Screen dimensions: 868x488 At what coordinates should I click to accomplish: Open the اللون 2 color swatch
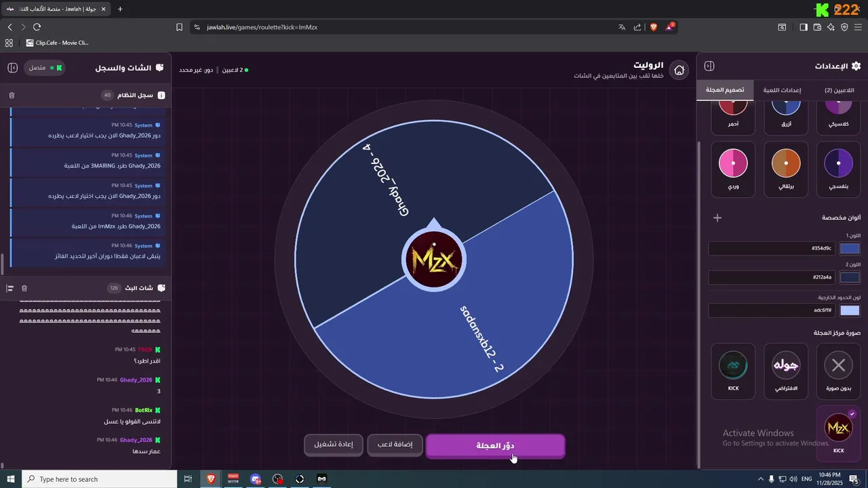coord(850,277)
